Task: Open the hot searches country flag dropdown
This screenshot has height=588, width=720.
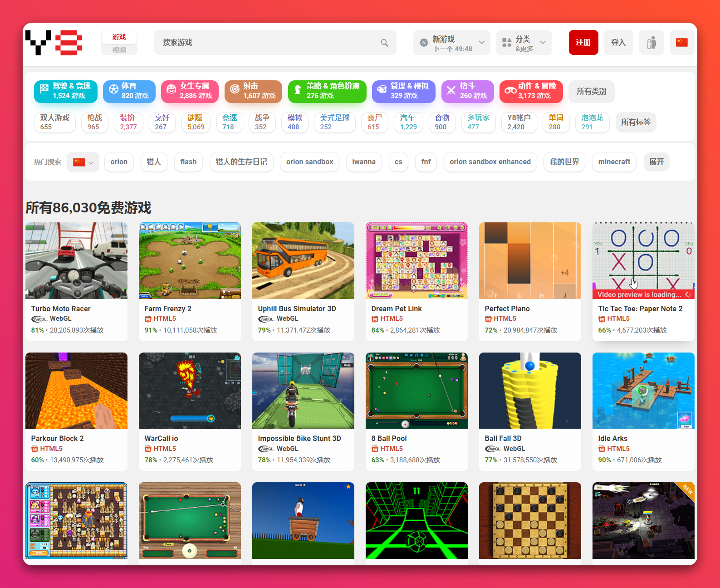Action: (x=83, y=162)
